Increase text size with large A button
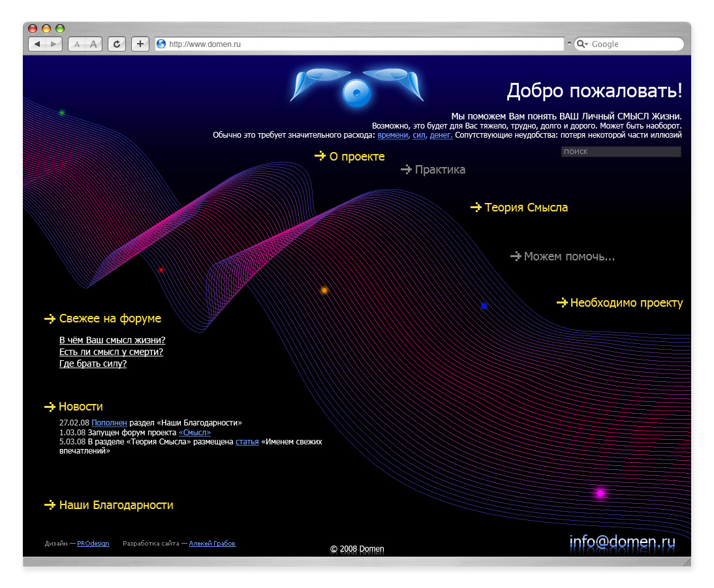The image size is (714, 588). pos(94,44)
